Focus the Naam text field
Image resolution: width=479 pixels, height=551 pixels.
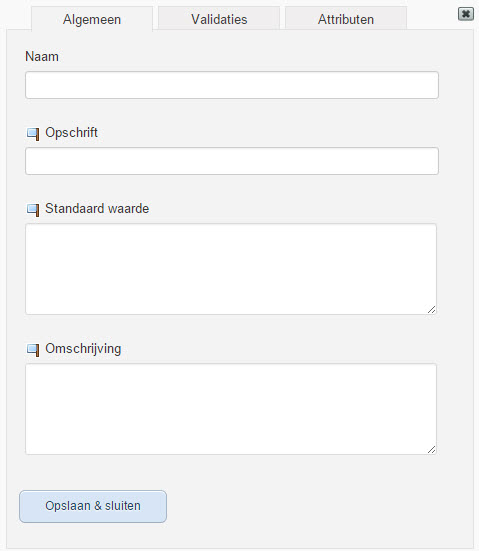click(232, 85)
